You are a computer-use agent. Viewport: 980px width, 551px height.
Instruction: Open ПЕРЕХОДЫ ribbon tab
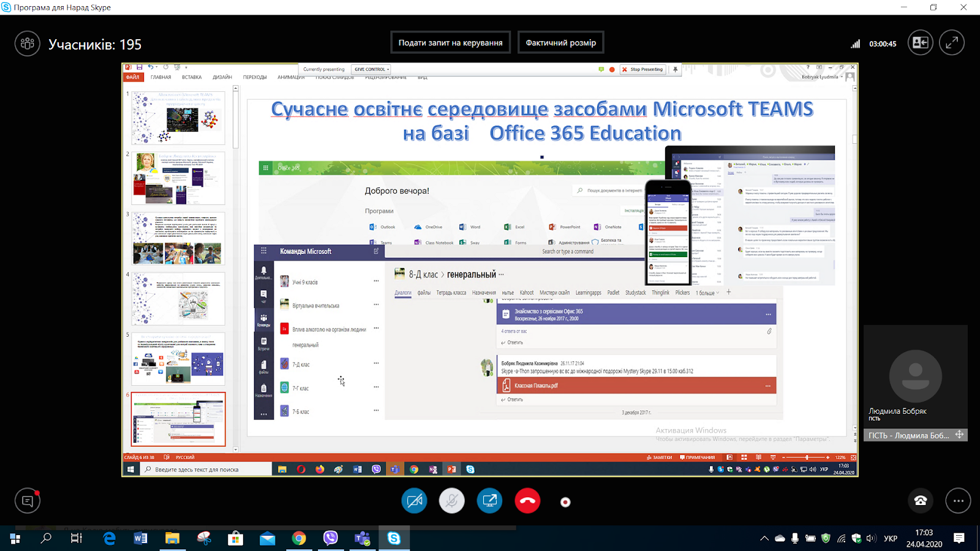(255, 77)
